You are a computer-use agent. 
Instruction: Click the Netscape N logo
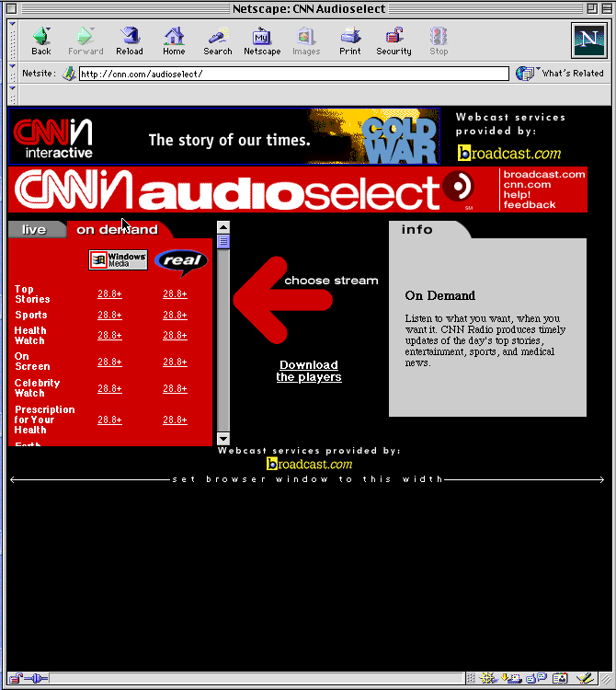(589, 40)
